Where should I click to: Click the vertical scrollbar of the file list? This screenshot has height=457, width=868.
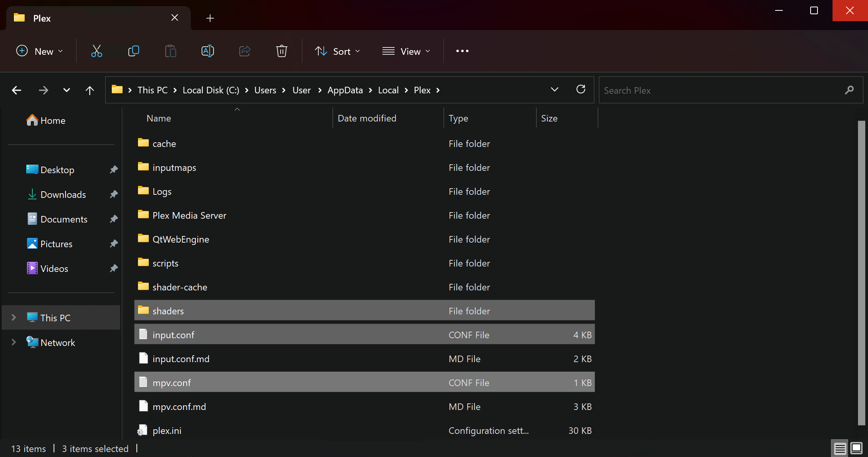(861, 270)
